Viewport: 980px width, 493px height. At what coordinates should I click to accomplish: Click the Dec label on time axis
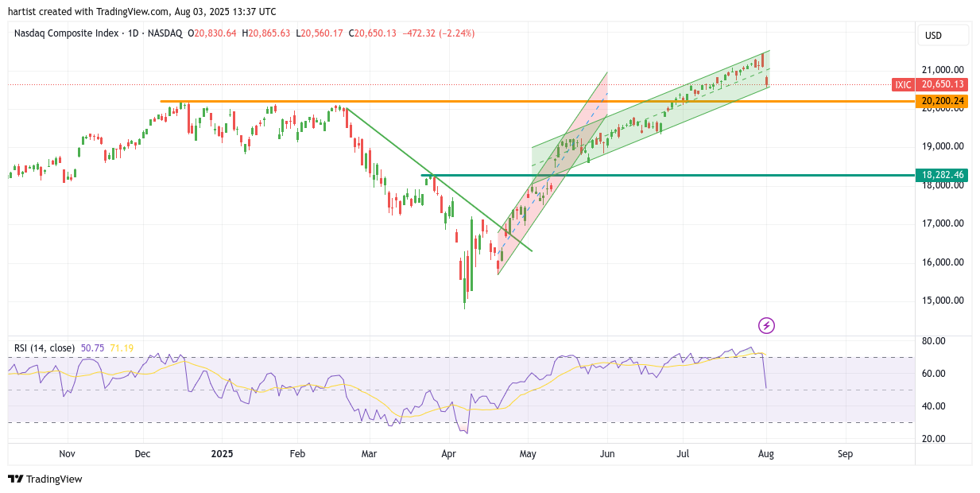pyautogui.click(x=143, y=454)
